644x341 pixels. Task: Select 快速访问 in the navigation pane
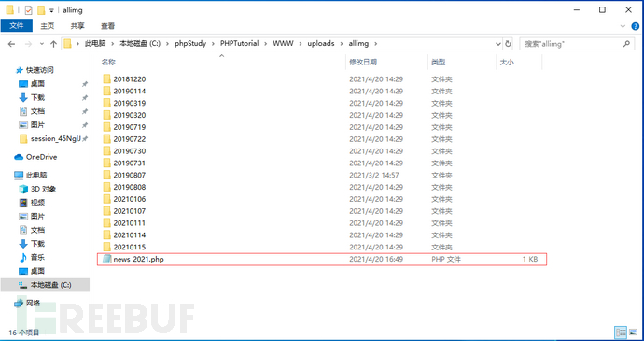click(x=40, y=70)
